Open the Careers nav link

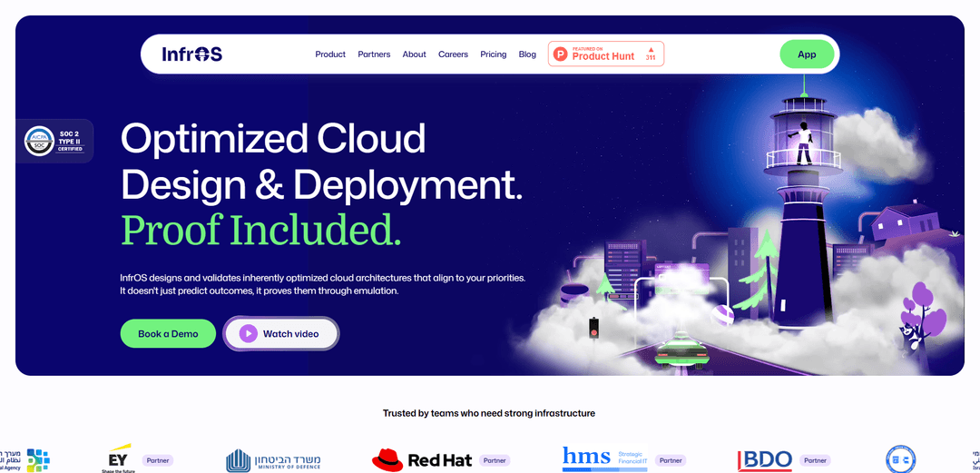(x=453, y=54)
